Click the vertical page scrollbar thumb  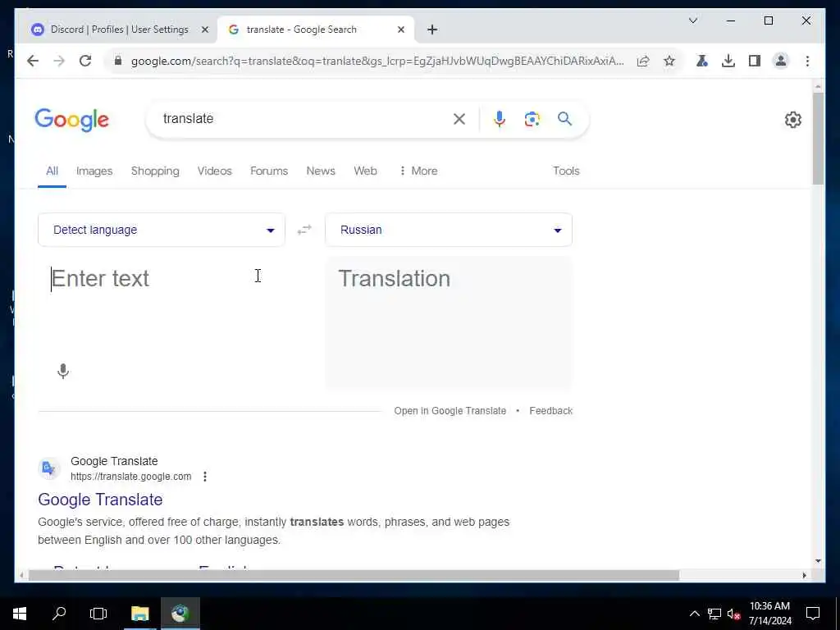pos(818,138)
